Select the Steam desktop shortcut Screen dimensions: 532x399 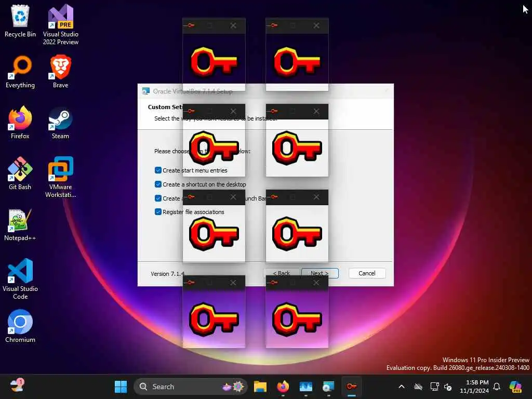[x=61, y=123]
